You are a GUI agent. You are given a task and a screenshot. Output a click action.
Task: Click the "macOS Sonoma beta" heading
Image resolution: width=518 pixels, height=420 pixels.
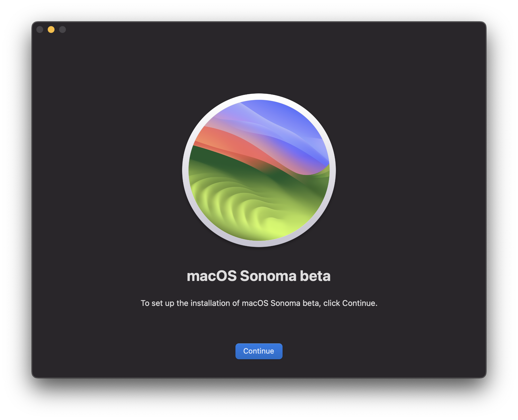coord(259,276)
